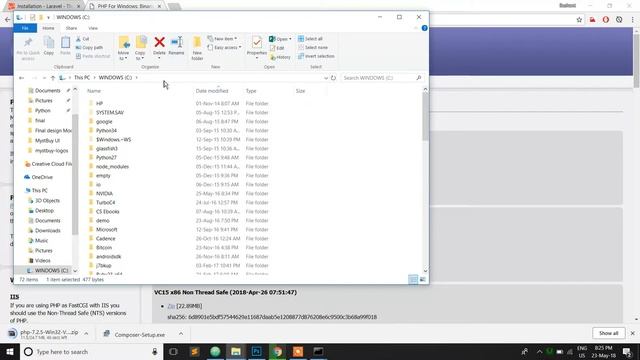The width and height of the screenshot is (640, 360).
Task: Sort by Date modified column header
Action: (x=212, y=91)
